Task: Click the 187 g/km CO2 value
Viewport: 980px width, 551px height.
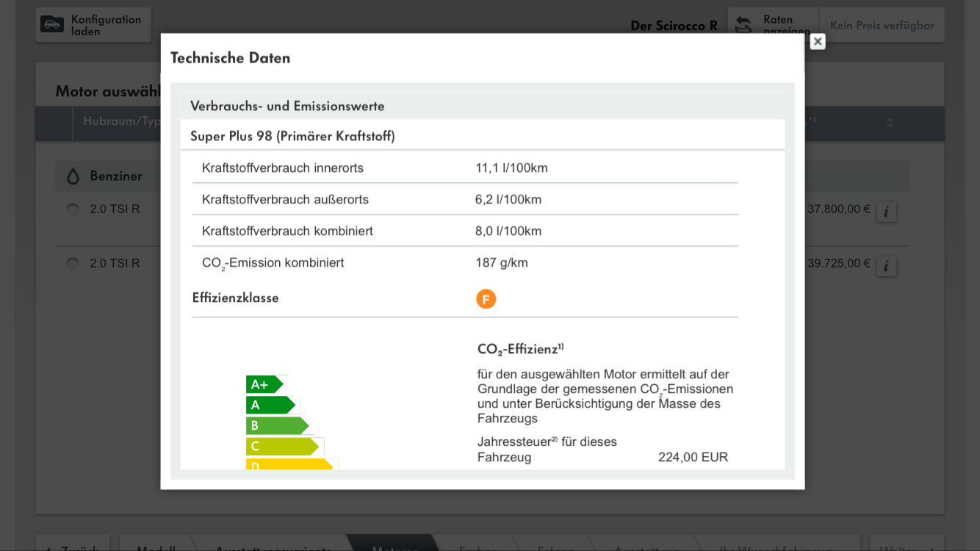Action: click(x=502, y=262)
